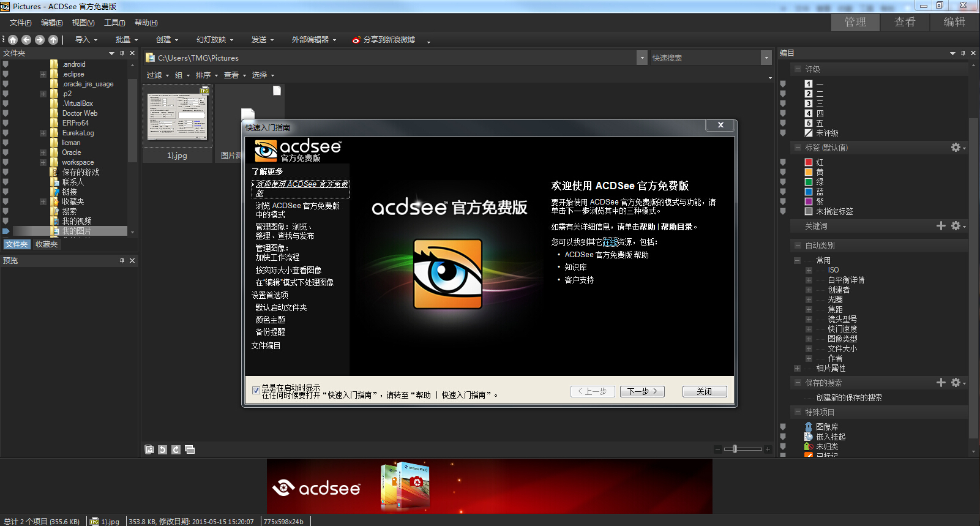Click the compare images icon in bottom toolbar
Screen dimensions: 980x526
pyautogui.click(x=190, y=449)
